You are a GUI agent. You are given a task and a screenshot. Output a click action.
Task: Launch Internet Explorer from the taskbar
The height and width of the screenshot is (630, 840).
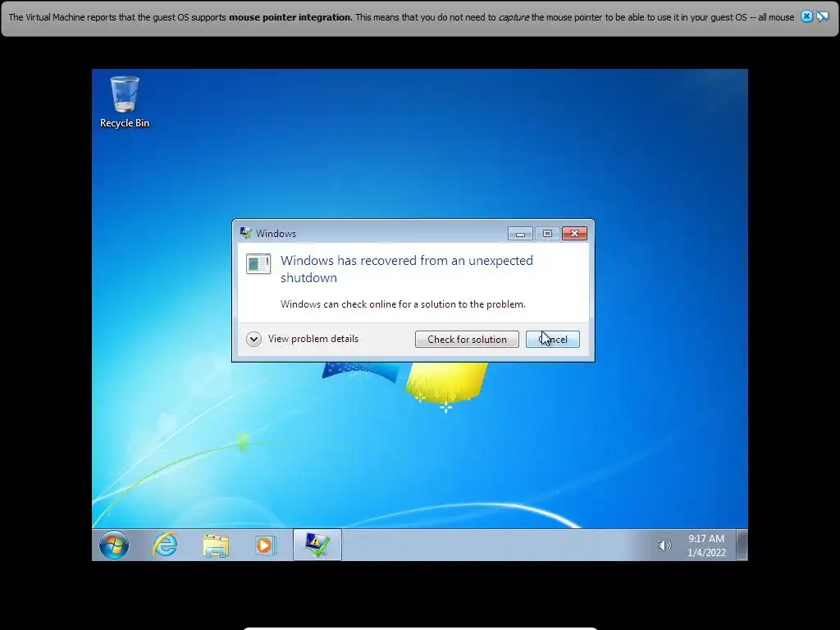click(x=165, y=545)
